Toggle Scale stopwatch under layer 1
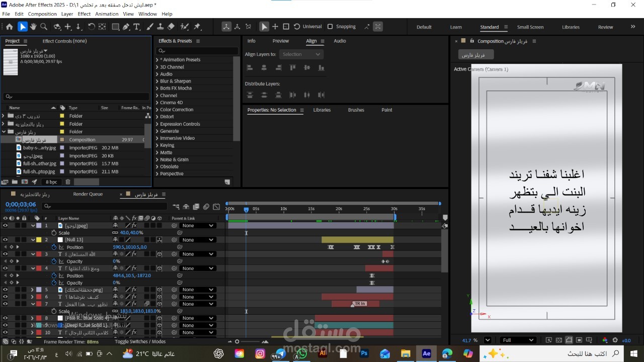 tap(54, 233)
